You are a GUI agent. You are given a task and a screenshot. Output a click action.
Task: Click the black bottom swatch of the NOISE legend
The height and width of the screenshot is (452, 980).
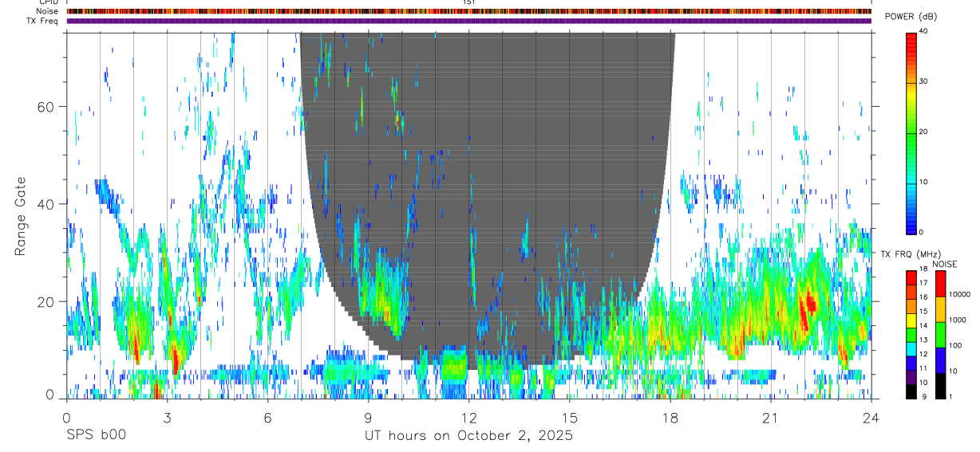[939, 386]
